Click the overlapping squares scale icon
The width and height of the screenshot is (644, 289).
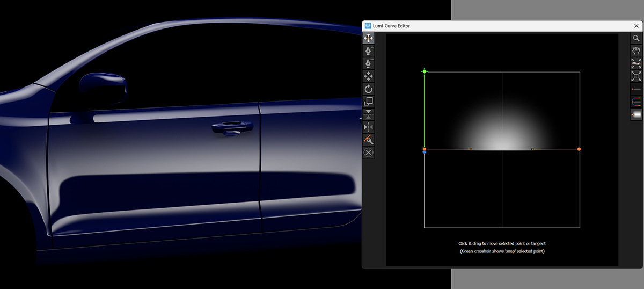pyautogui.click(x=369, y=102)
